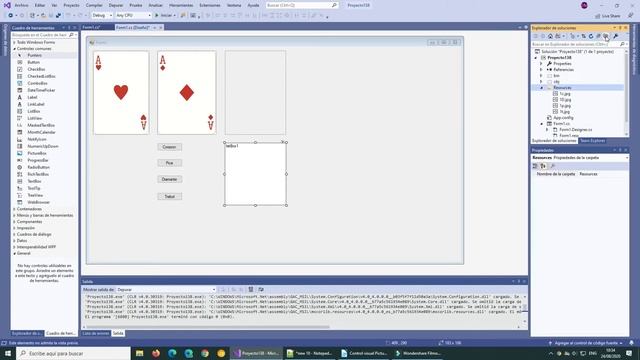The image size is (640, 360).
Task: Open the Depurar menu
Action: pos(116,5)
